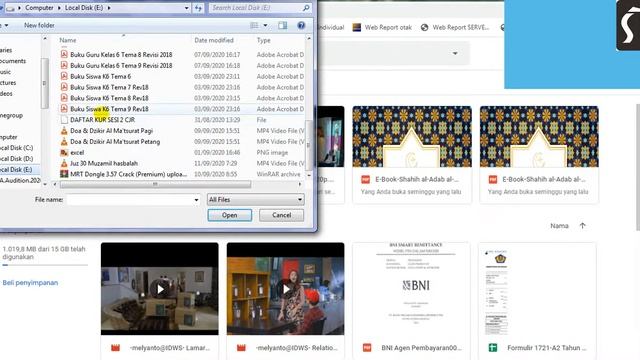Open Web Report otak bookmark in browser

[x=382, y=27]
